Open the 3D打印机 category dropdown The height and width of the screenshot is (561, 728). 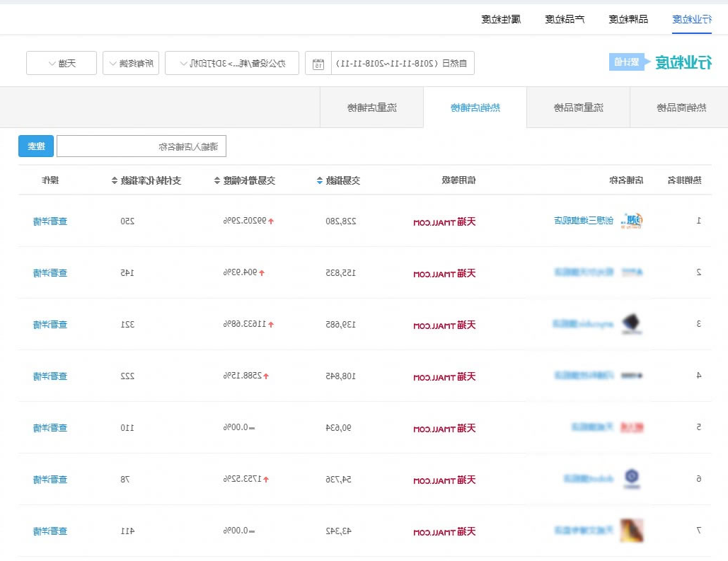[x=232, y=63]
